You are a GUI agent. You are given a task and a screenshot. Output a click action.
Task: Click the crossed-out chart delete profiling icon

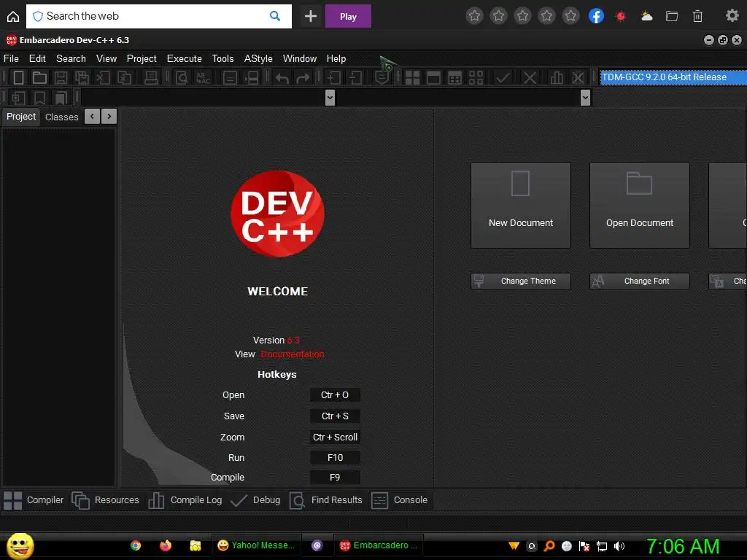click(578, 77)
